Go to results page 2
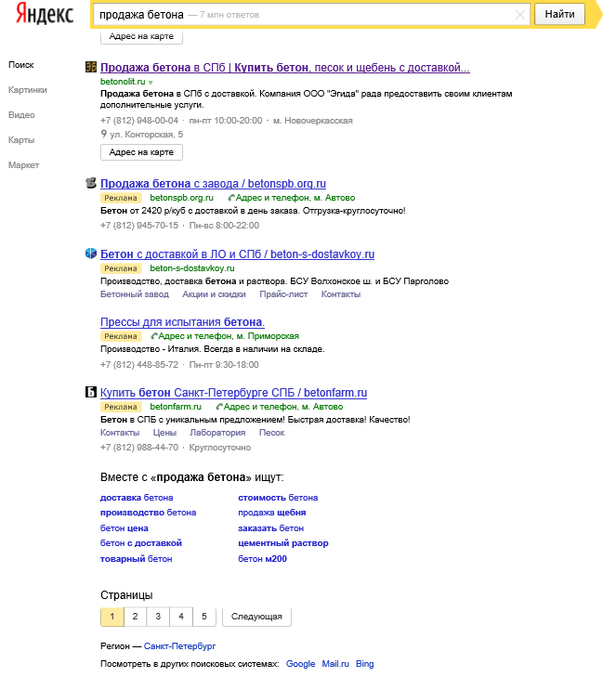616x677 pixels. click(x=136, y=617)
